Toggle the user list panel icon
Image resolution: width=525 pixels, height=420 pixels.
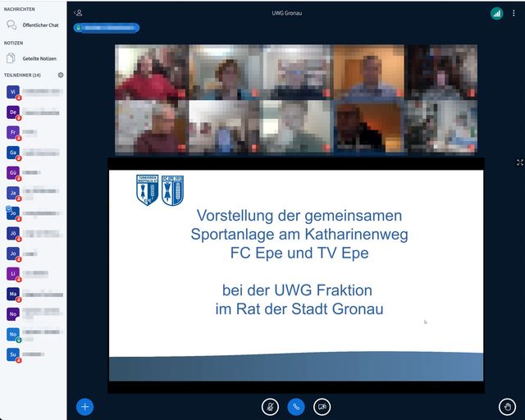[78, 13]
